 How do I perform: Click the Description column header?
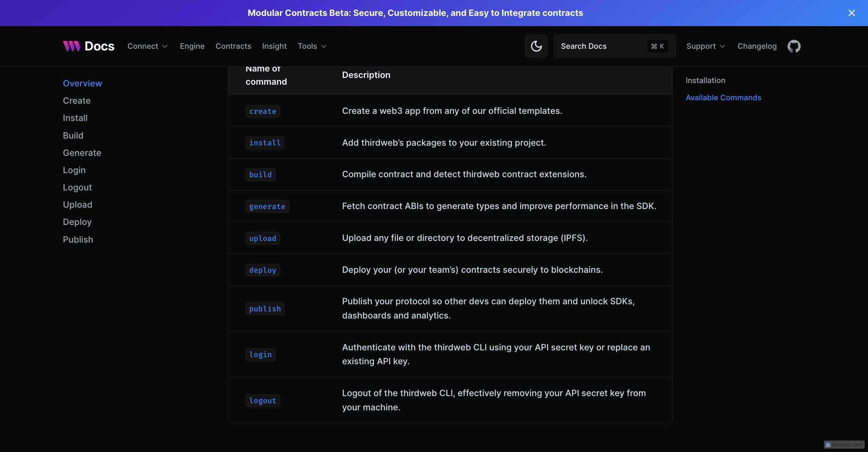366,75
